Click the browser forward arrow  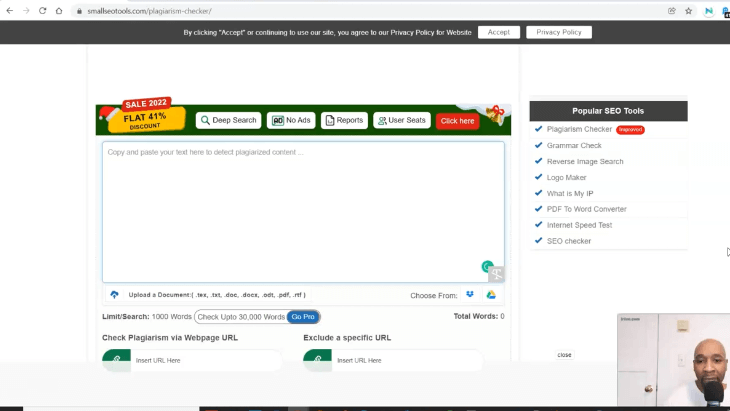point(26,11)
